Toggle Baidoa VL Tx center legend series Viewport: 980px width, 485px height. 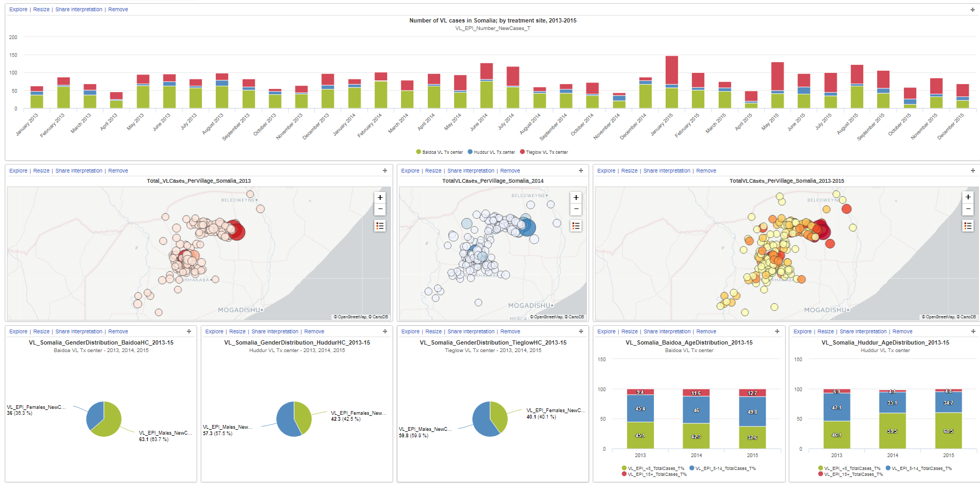(439, 152)
